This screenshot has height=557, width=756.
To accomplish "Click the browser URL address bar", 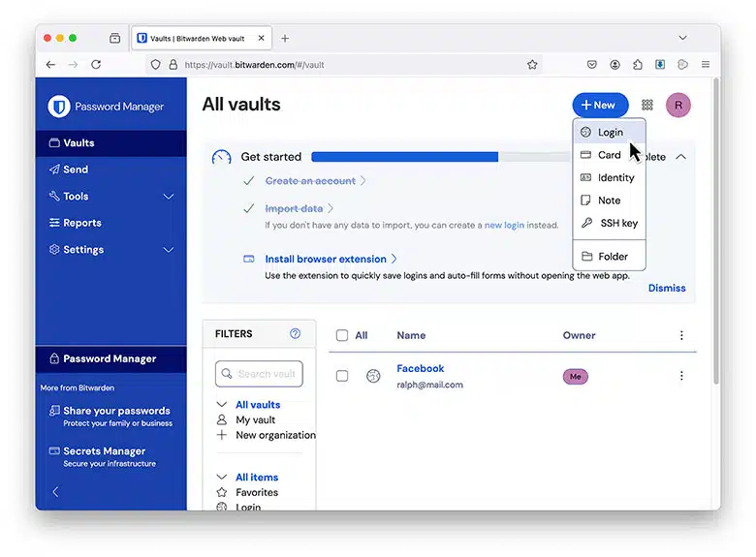I will [x=345, y=65].
